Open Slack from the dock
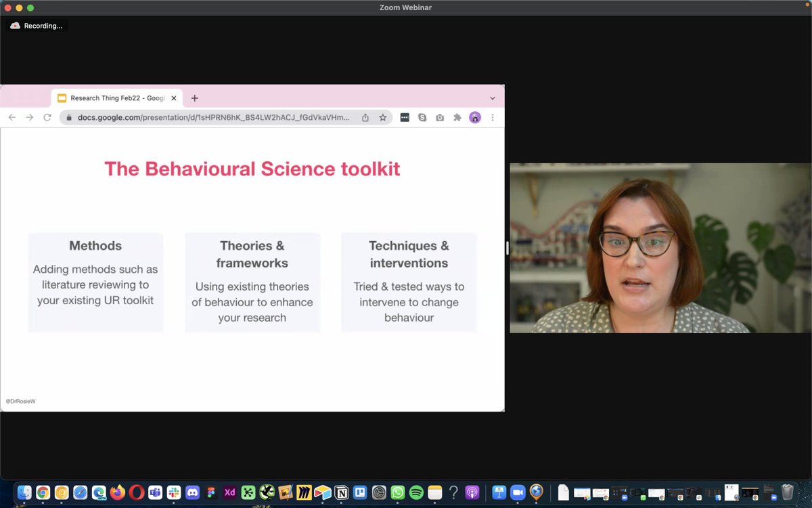 click(x=173, y=492)
